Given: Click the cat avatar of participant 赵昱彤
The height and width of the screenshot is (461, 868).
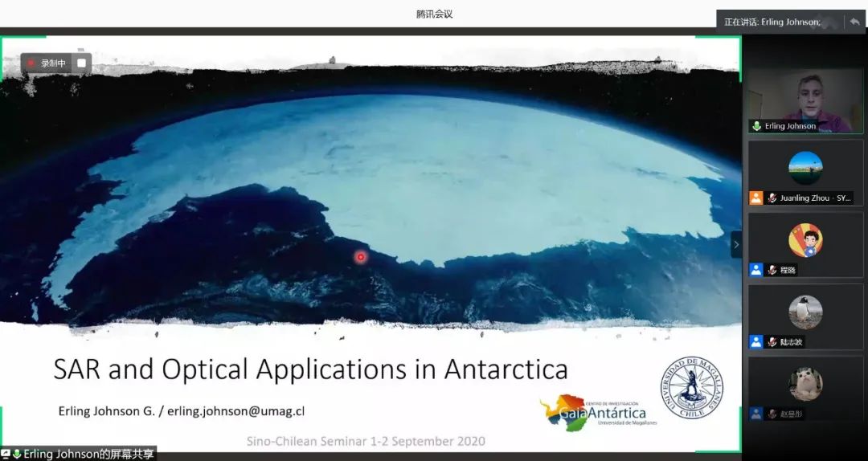Looking at the screenshot, I should (x=805, y=384).
